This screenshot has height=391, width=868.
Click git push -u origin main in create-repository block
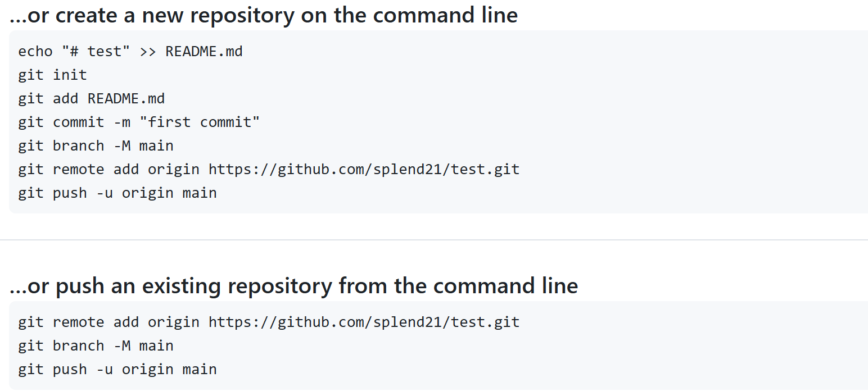(117, 193)
